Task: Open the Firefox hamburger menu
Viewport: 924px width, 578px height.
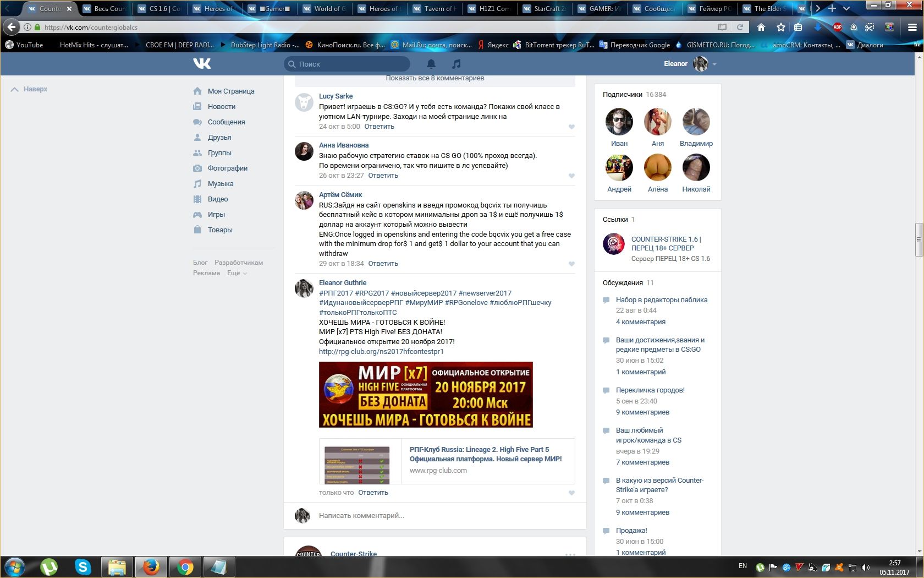Action: click(x=912, y=27)
